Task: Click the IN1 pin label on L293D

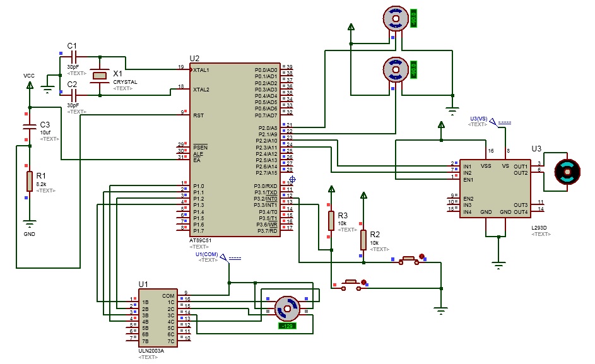Action: coord(467,167)
